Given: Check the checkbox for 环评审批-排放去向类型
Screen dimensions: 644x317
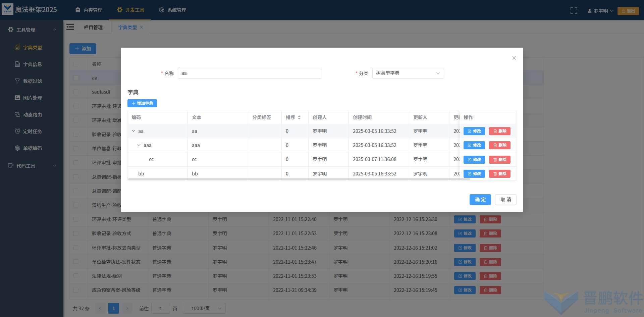Looking at the screenshot, I should tap(76, 248).
